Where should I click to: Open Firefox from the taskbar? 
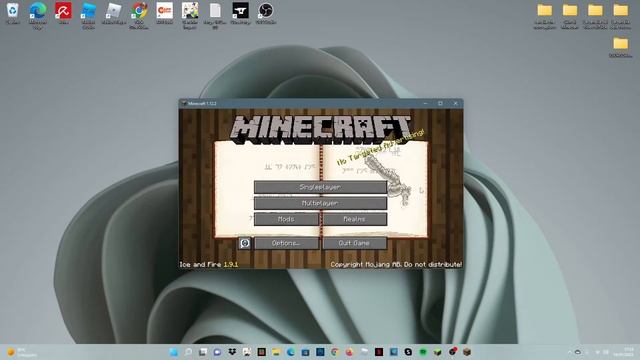click(x=350, y=352)
